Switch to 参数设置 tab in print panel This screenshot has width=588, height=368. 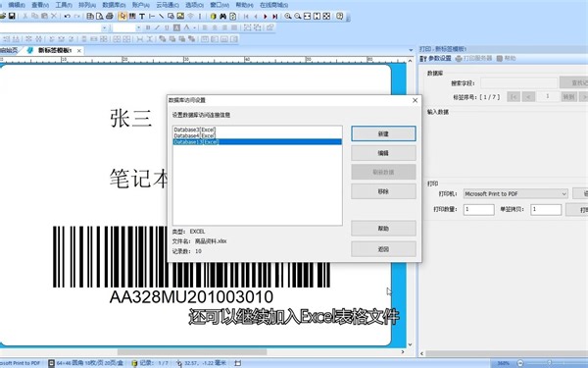click(435, 59)
